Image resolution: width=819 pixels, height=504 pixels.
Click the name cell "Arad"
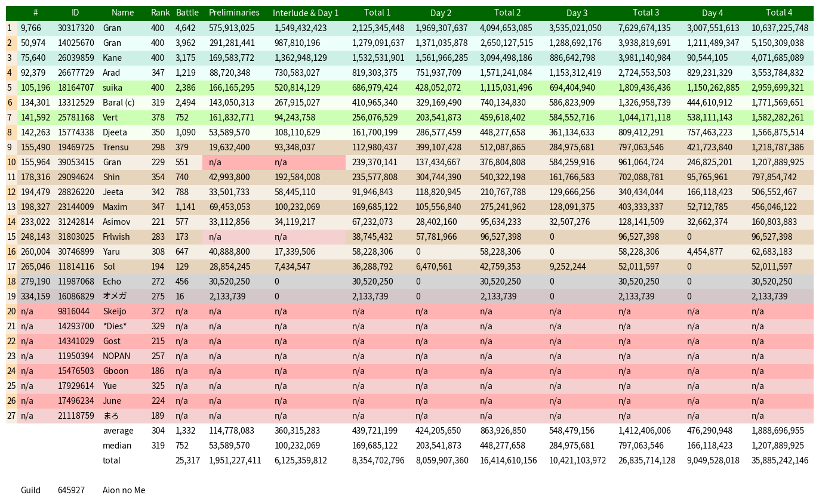click(x=112, y=73)
